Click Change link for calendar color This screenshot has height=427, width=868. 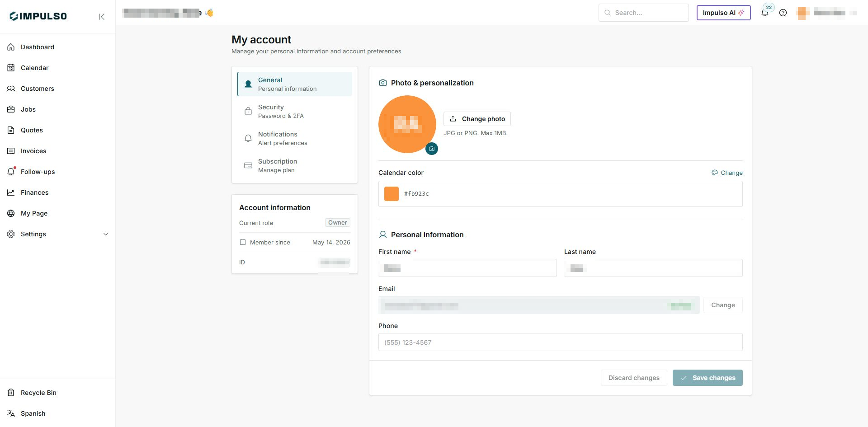[727, 173]
